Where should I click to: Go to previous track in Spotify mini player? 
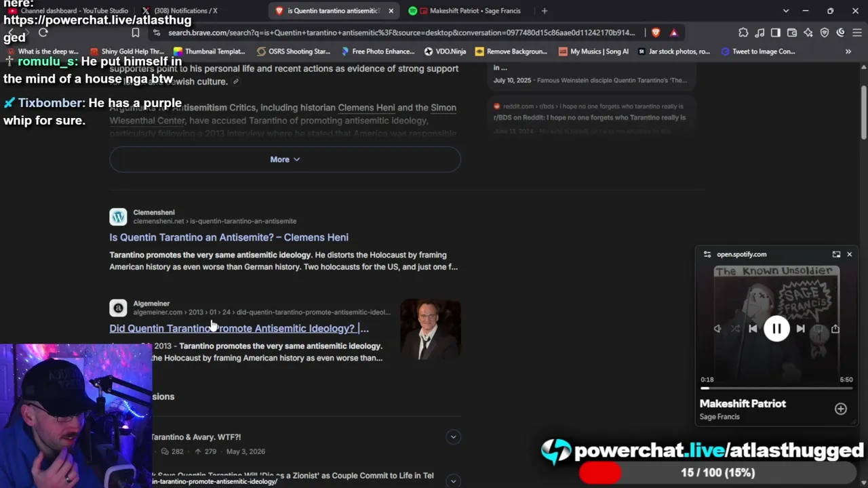[x=753, y=329]
